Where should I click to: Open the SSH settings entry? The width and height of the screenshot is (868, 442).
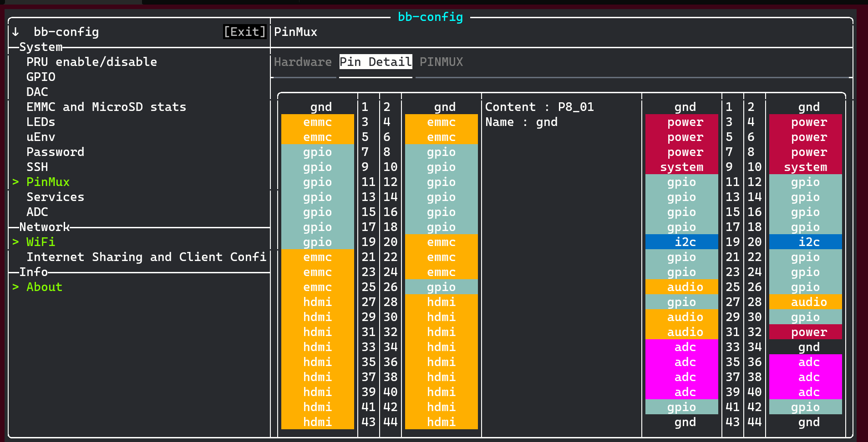[37, 167]
